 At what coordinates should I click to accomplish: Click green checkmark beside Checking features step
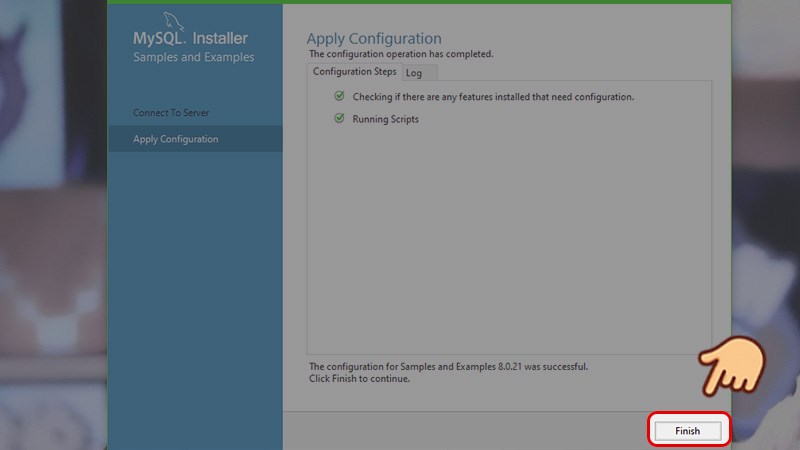pos(340,97)
